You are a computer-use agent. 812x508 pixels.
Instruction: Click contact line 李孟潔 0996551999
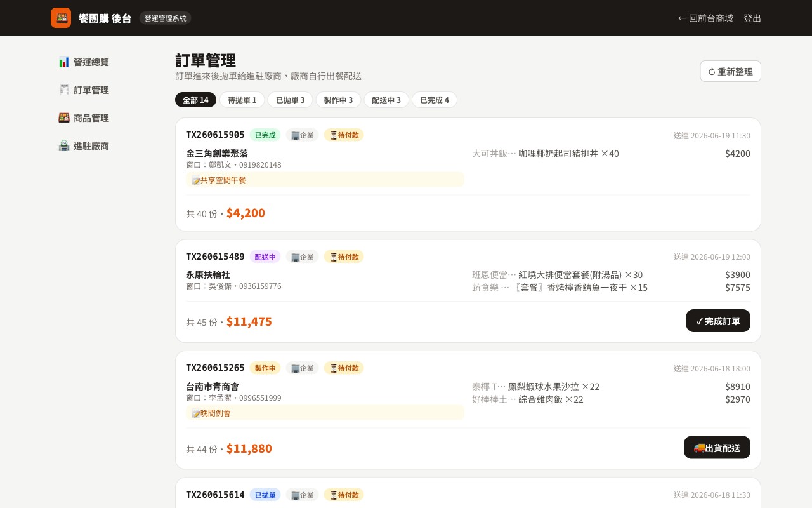233,398
